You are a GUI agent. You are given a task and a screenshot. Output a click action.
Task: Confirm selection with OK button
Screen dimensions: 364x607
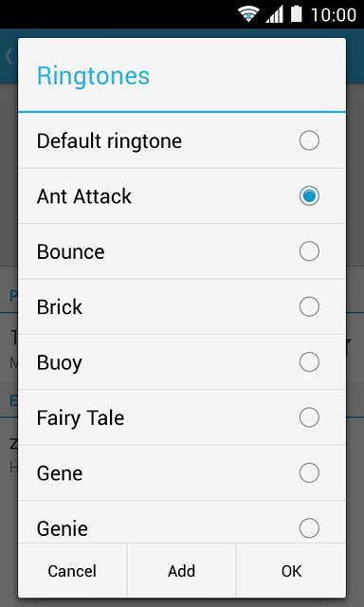tap(291, 571)
